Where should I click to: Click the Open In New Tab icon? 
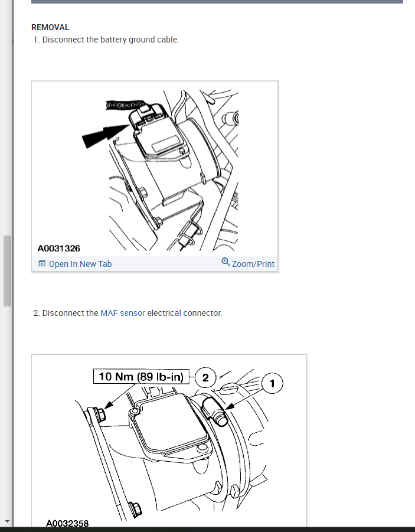point(42,263)
